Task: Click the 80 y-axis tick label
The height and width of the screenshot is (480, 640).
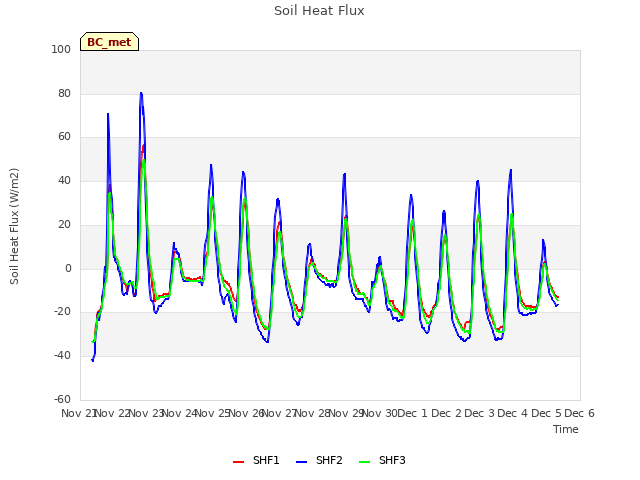Action: [64, 93]
